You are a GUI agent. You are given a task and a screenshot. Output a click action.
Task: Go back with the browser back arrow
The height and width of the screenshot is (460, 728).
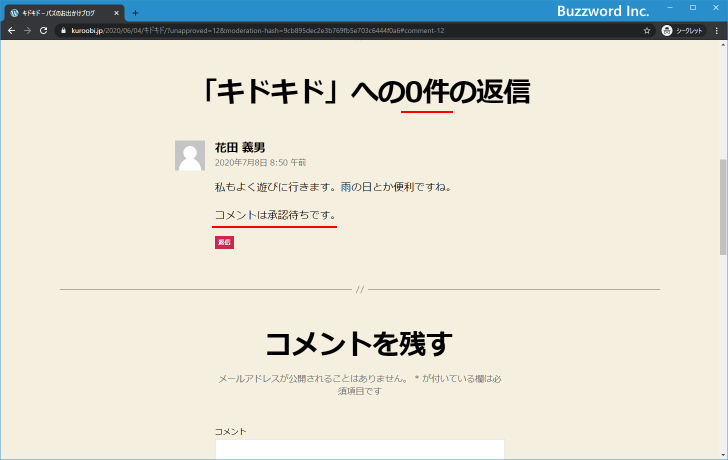click(x=12, y=31)
